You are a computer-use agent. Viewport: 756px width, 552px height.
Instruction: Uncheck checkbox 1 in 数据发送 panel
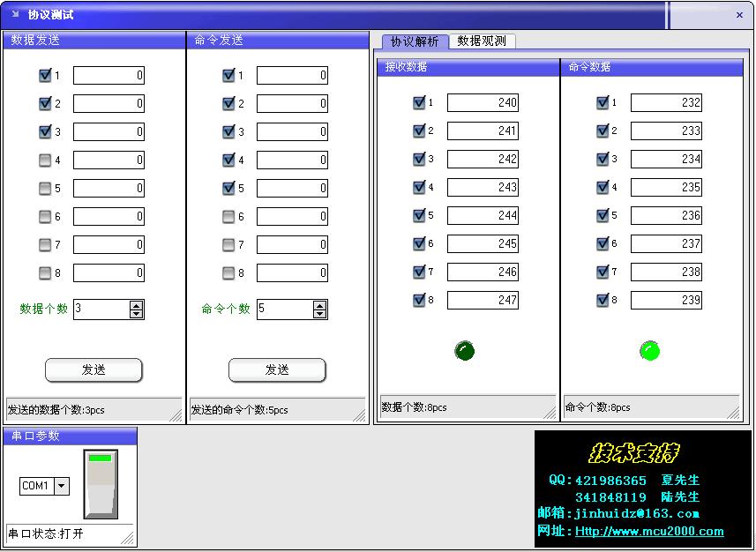(45, 75)
